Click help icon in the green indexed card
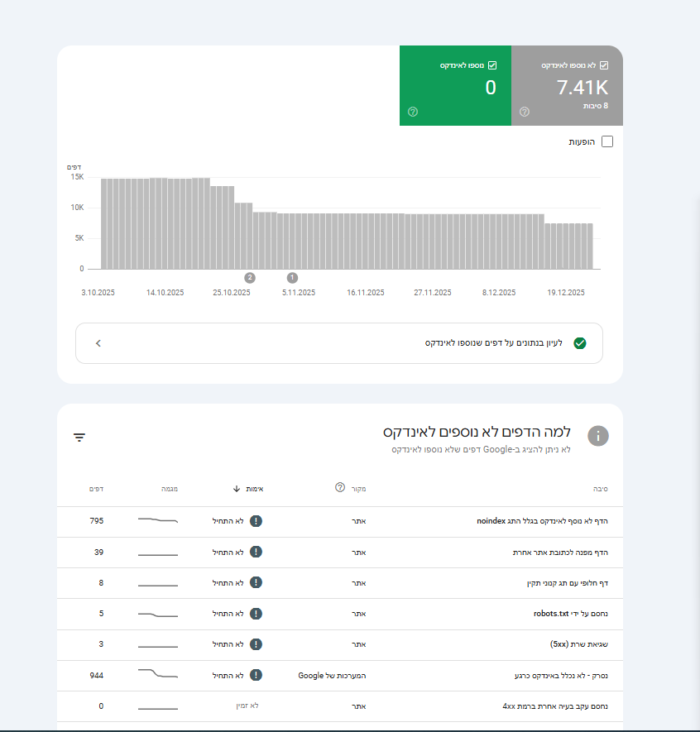700x732 pixels. pyautogui.click(x=413, y=112)
